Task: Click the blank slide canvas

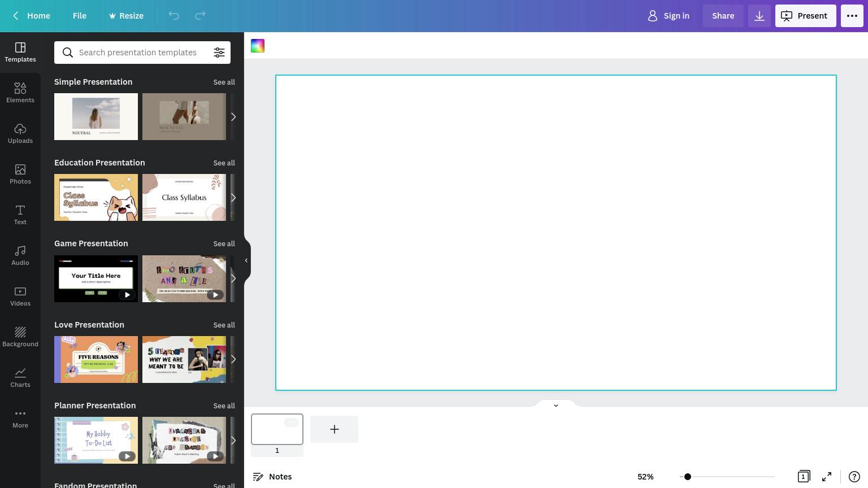Action: [556, 233]
